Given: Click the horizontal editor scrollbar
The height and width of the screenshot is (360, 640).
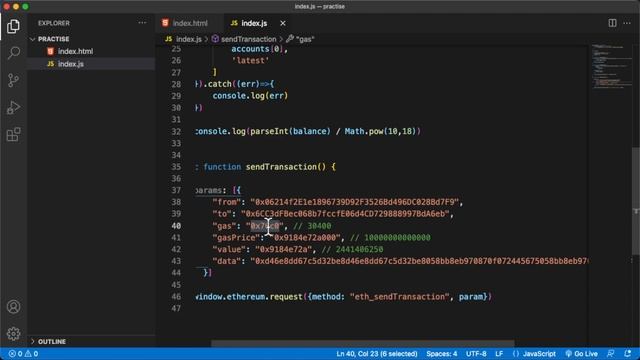Looking at the screenshot, I should (x=362, y=344).
